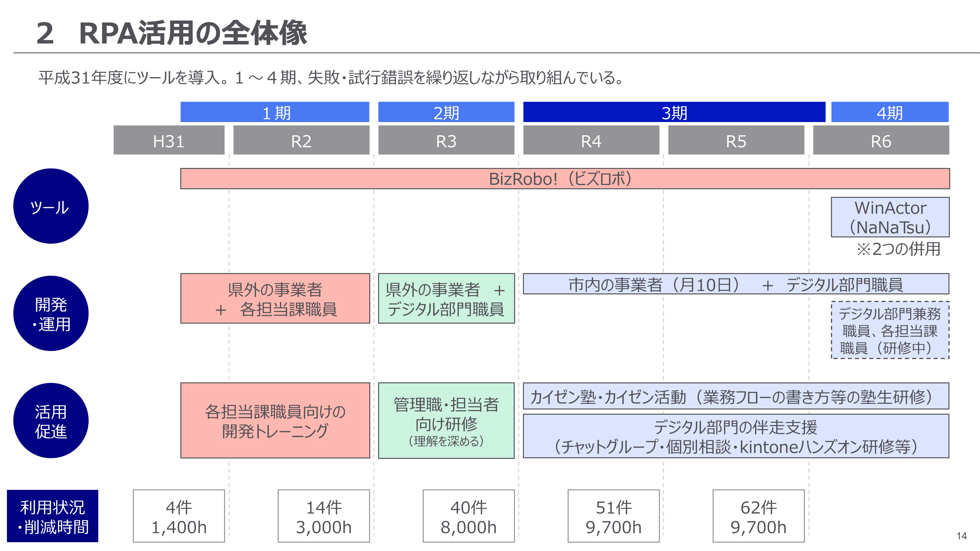The width and height of the screenshot is (980, 551).
Task: Select the 62件 9,700h stats box
Action: coord(758,516)
